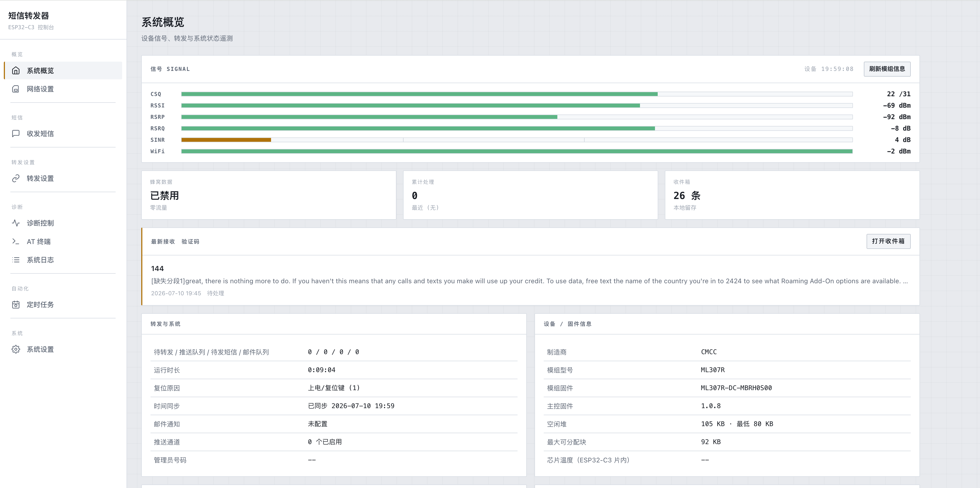
Task: Click the RSRQ signal bar
Action: point(517,128)
